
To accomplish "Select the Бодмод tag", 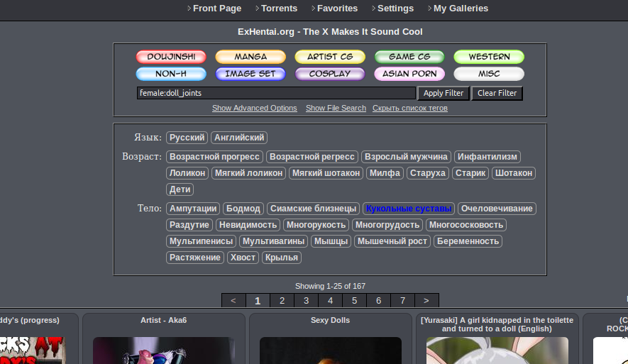I will 243,208.
